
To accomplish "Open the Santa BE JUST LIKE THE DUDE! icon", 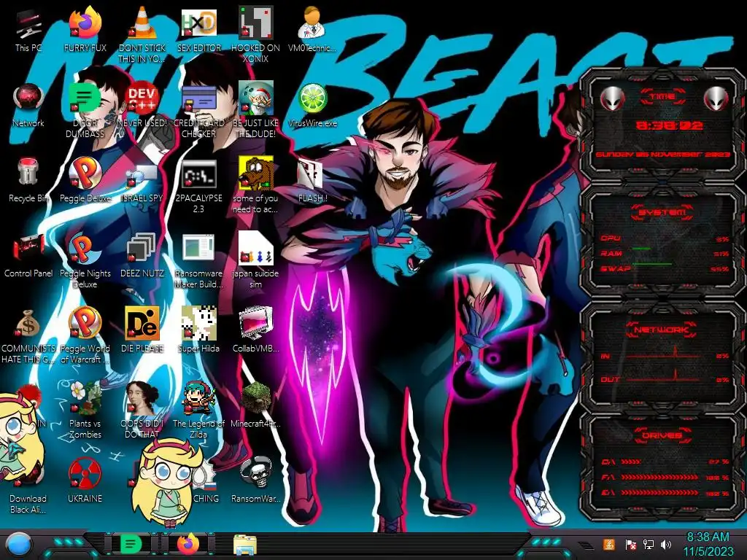I will pos(255,111).
